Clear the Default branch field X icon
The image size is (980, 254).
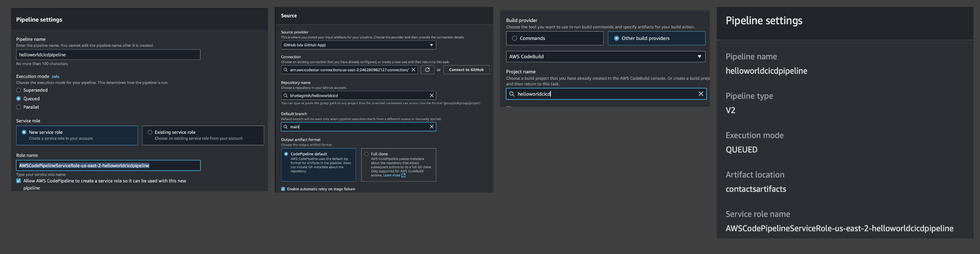431,127
